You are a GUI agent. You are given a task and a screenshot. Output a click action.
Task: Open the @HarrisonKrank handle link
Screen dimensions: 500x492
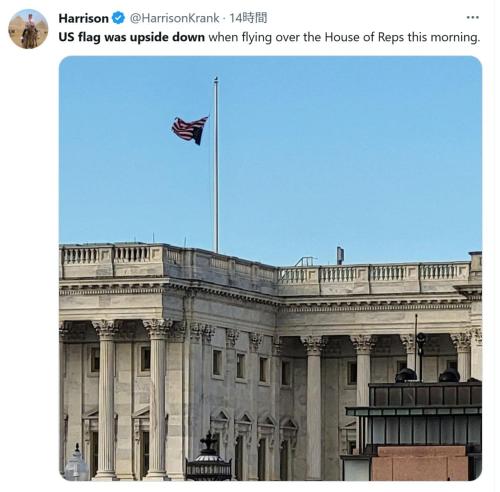pos(174,18)
